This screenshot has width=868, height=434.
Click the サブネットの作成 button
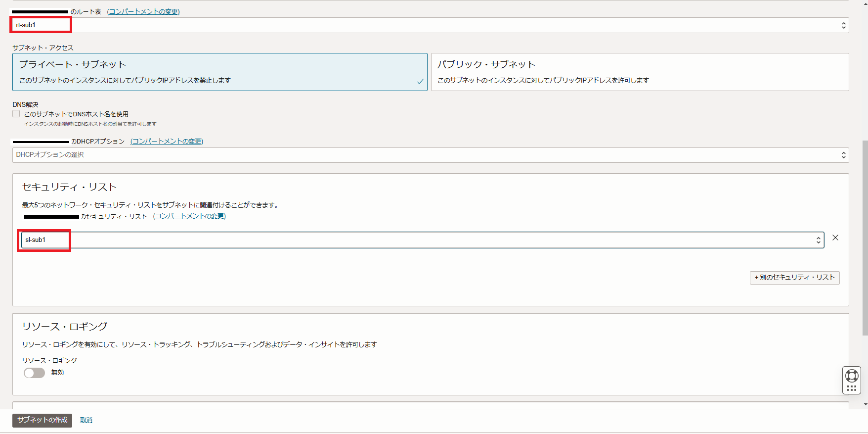(x=42, y=420)
